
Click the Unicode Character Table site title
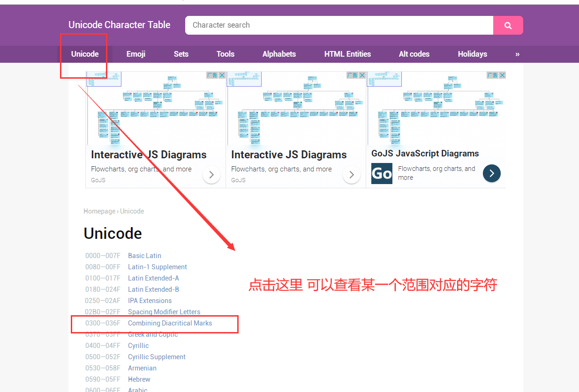point(120,25)
